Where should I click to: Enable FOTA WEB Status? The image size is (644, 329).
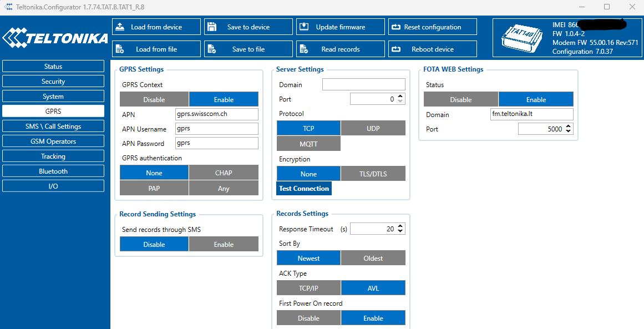pyautogui.click(x=536, y=99)
